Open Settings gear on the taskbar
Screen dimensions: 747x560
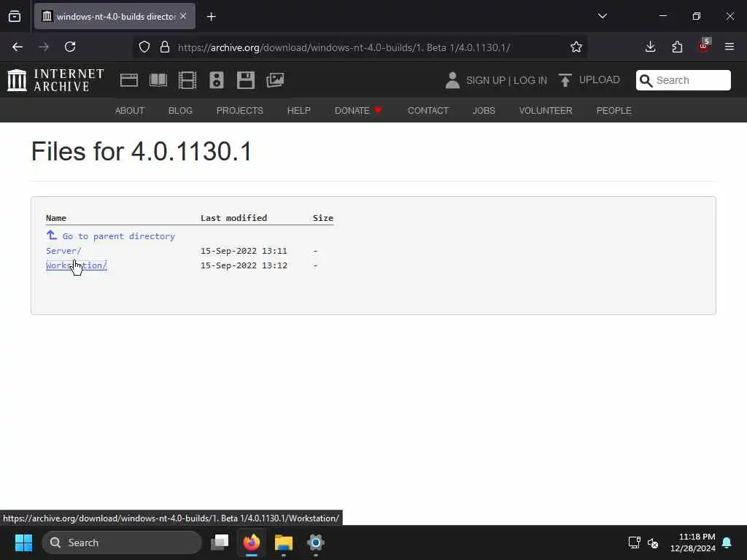(315, 542)
